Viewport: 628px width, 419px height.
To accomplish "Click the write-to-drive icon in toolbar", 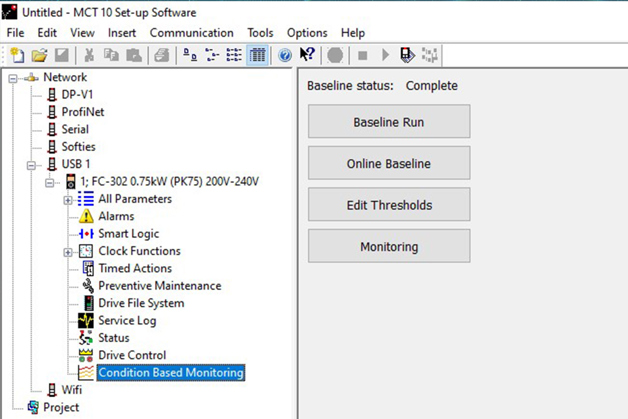I will pos(407,55).
